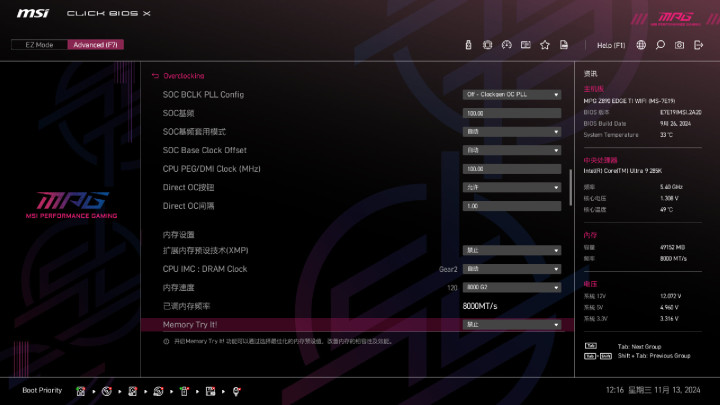The image size is (720, 405).
Task: Open the M-Flash USB drive icon
Action: 468,45
